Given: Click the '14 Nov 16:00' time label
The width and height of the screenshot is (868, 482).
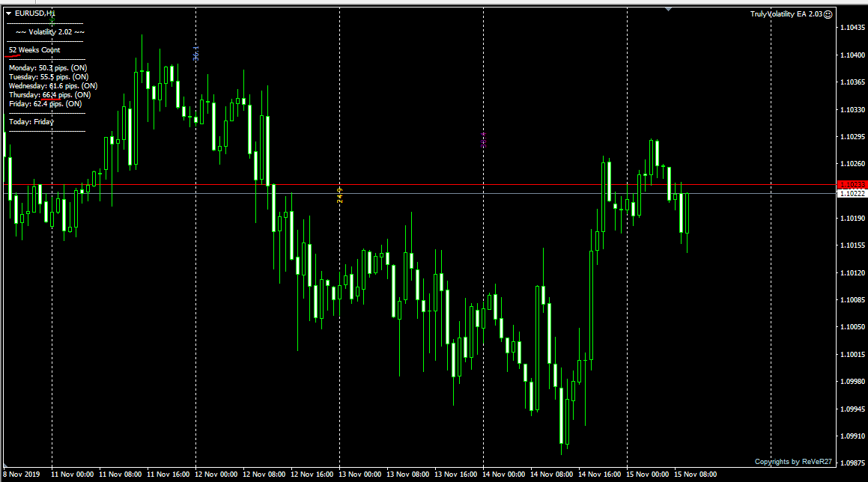Looking at the screenshot, I should (x=600, y=475).
